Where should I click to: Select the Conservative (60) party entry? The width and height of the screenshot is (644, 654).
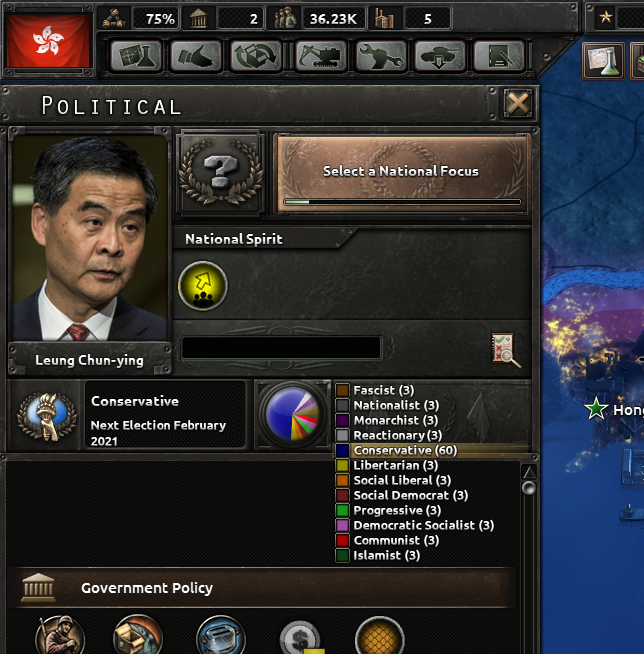405,450
